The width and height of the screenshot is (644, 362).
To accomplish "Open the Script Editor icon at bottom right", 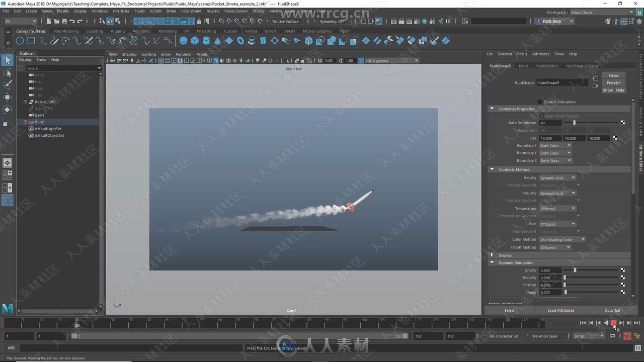I will (x=637, y=348).
